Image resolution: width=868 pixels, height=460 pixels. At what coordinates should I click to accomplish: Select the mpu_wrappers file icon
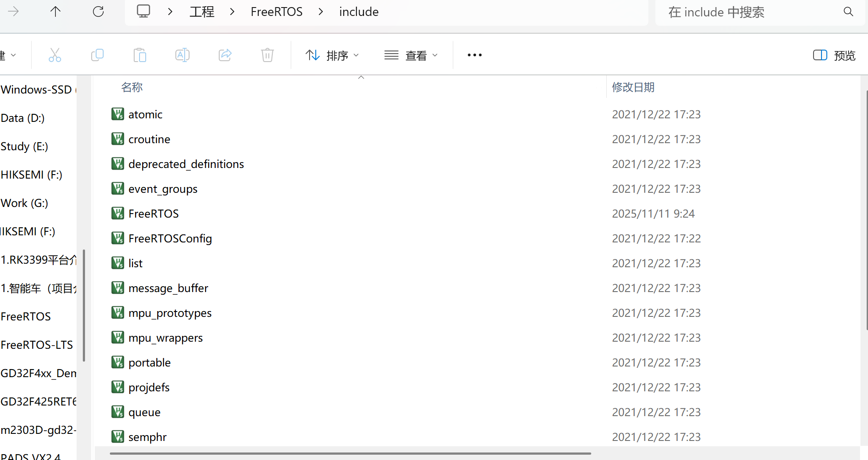coord(117,338)
